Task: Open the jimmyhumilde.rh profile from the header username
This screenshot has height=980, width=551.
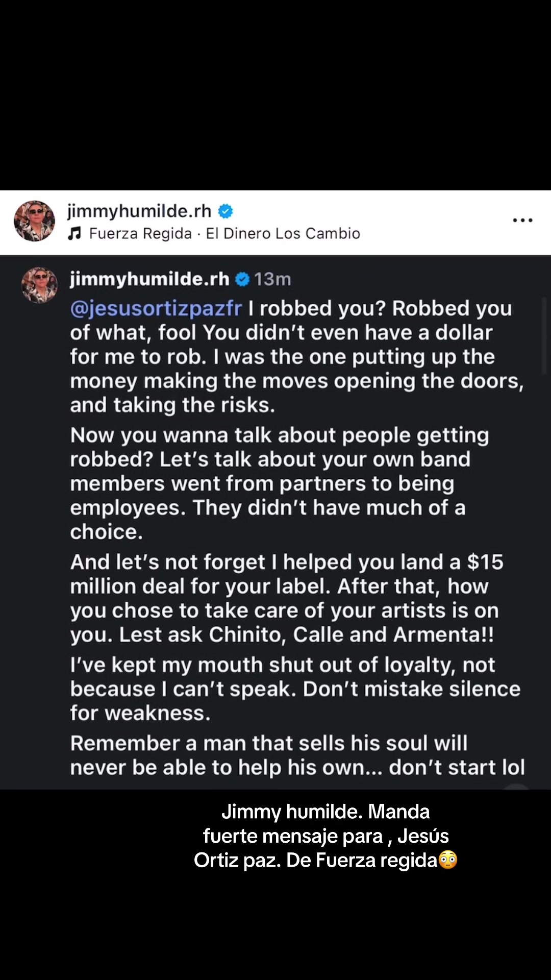Action: pos(139,211)
